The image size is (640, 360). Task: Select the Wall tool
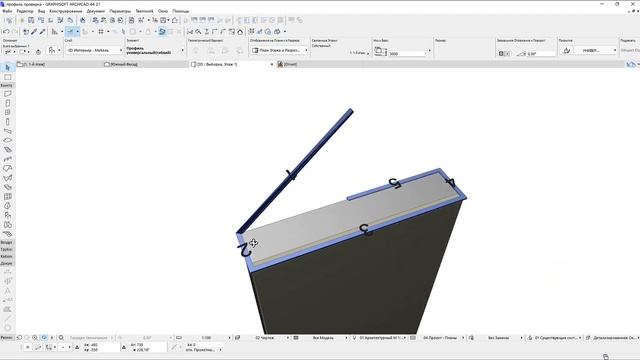[x=7, y=94]
